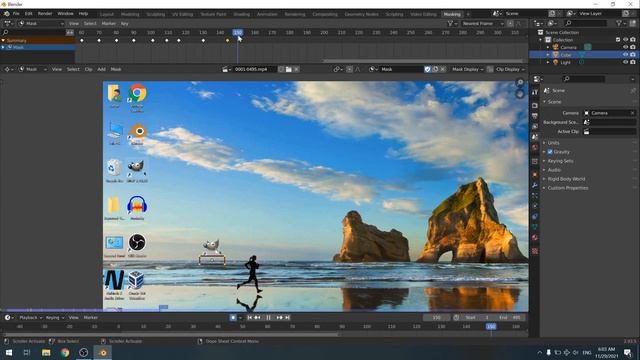Toggle viewport visibility eye for Camera
640x360 pixels.
pos(625,47)
